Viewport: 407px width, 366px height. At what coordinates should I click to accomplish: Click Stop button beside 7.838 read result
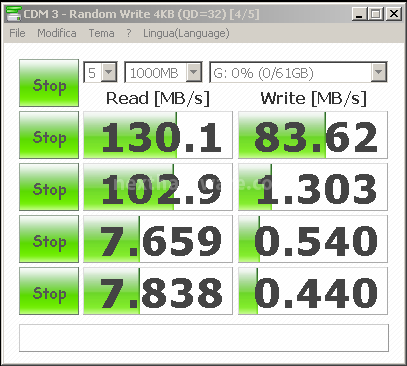(x=49, y=291)
